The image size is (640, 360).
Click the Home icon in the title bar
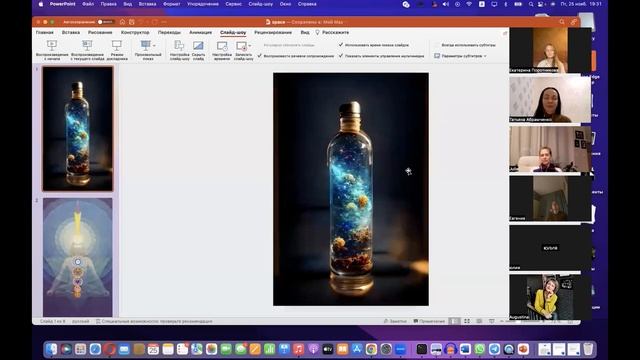point(122,22)
